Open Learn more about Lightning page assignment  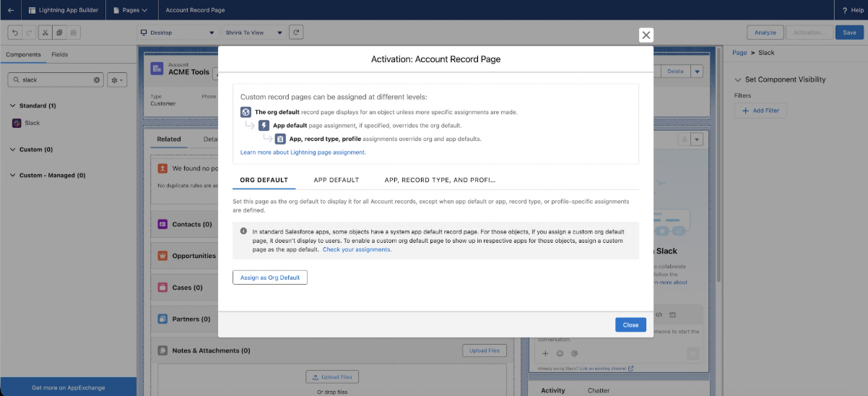point(303,152)
